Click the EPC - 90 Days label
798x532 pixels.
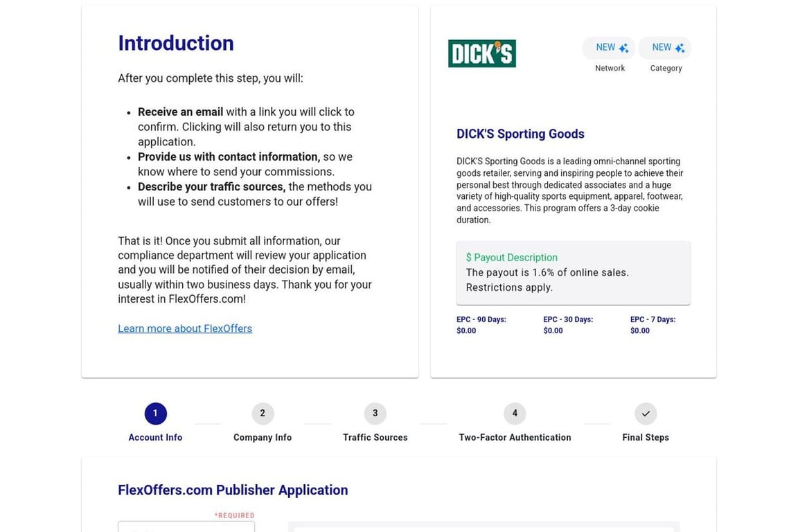coord(481,320)
